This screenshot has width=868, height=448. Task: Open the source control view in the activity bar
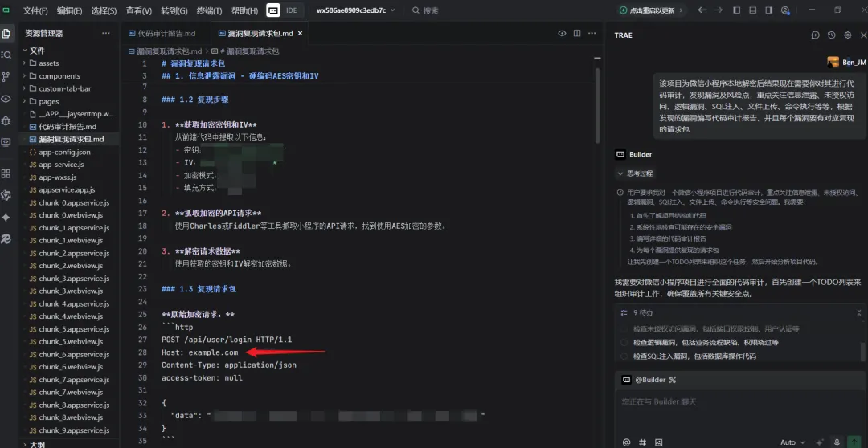point(6,76)
